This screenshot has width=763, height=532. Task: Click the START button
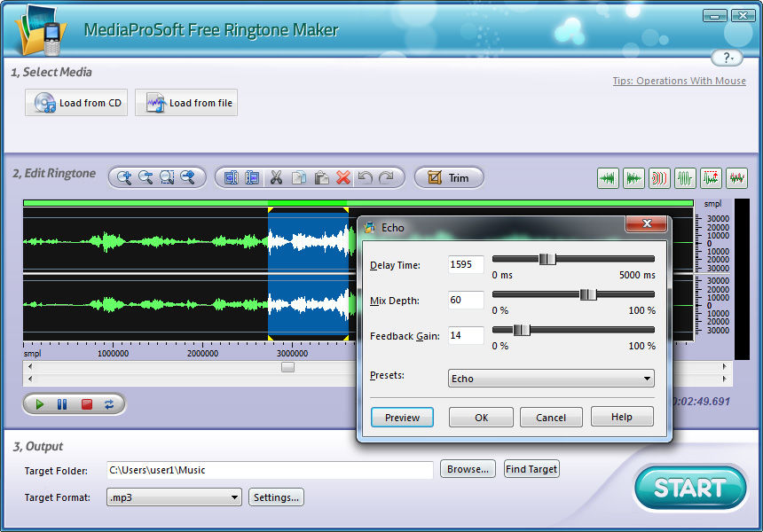click(690, 489)
